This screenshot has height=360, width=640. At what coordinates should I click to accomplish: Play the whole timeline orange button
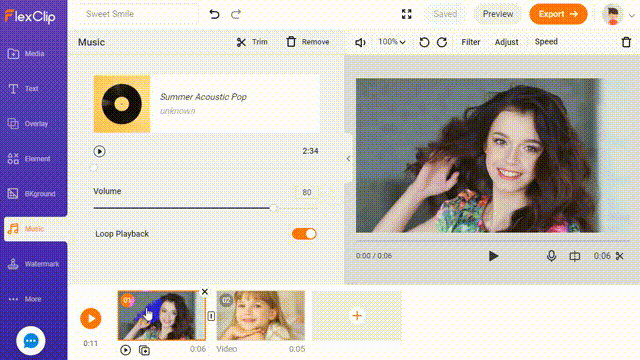[91, 318]
